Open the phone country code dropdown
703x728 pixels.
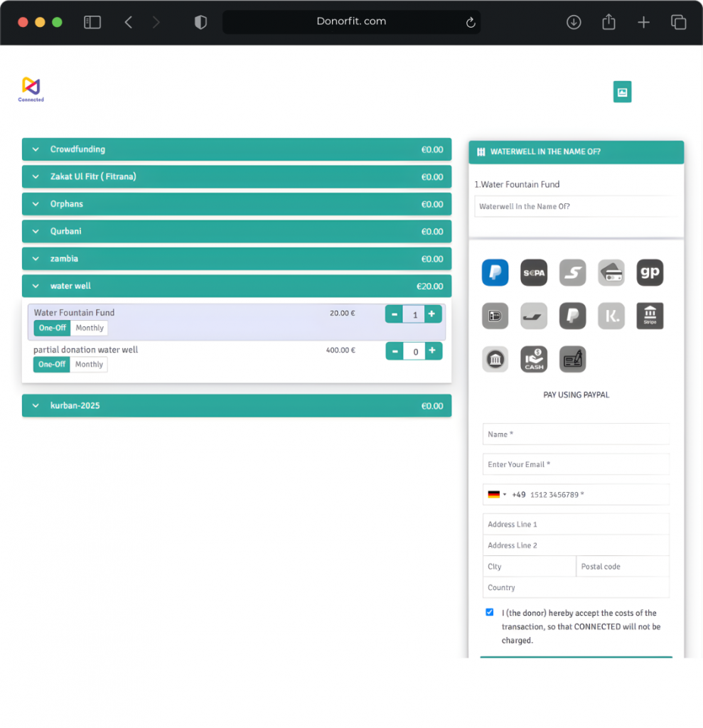point(497,495)
